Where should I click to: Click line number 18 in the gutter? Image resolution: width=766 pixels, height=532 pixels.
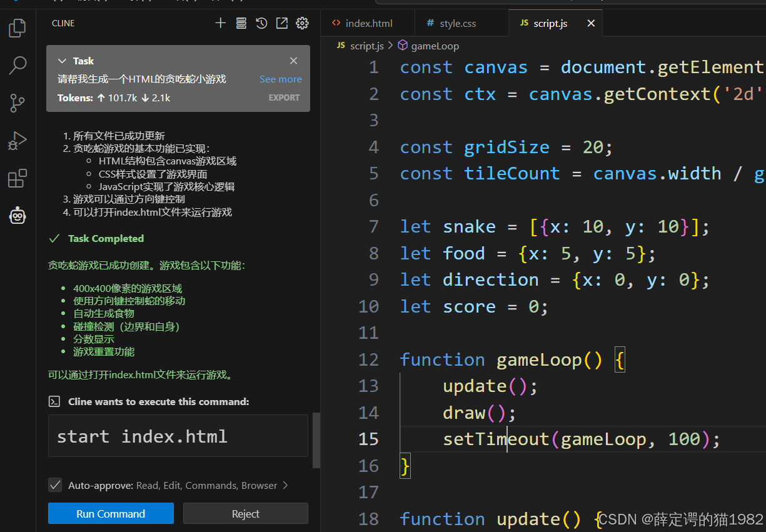[368, 519]
